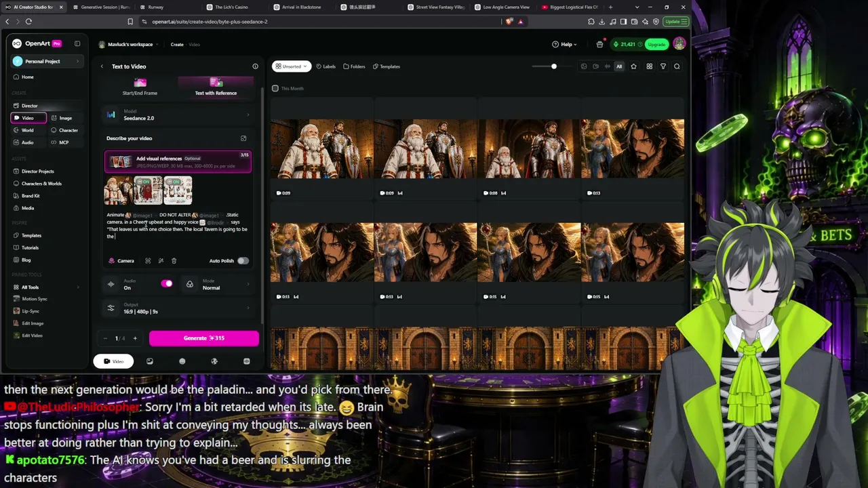The width and height of the screenshot is (868, 488).
Task: Open Brand Kit
Action: click(x=31, y=196)
